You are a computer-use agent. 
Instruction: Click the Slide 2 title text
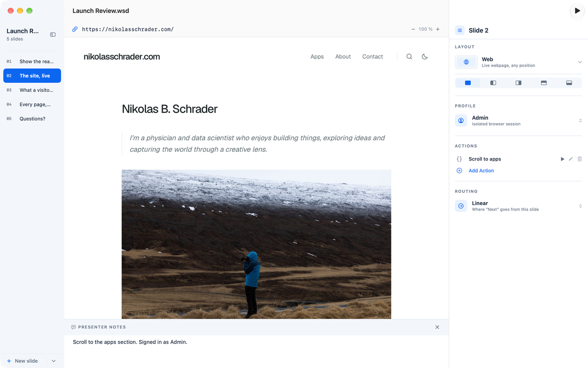(478, 30)
